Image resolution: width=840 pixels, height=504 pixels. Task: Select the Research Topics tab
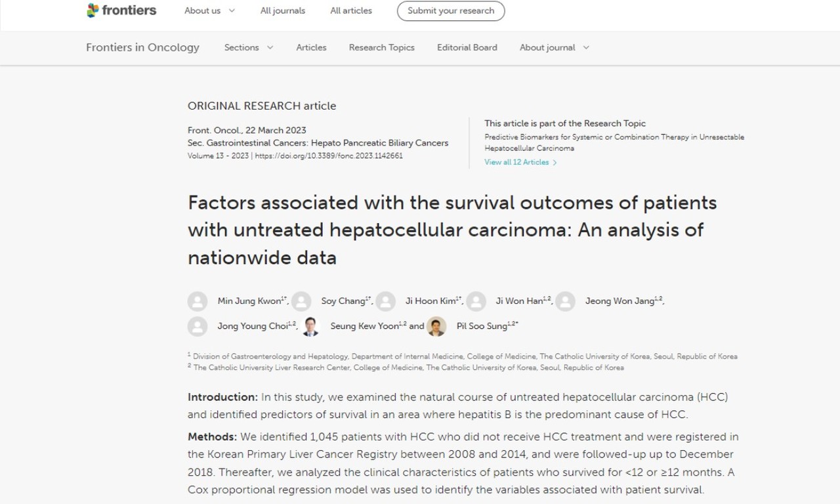click(381, 47)
